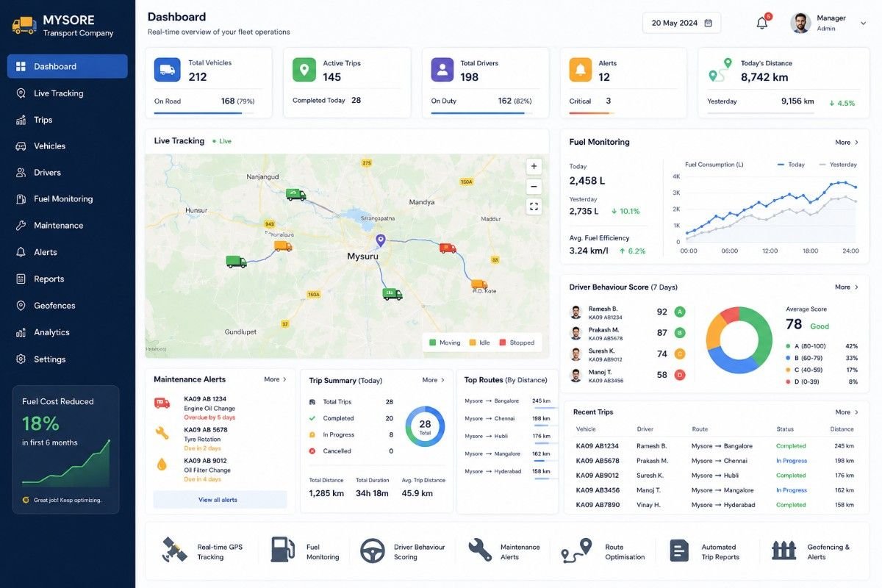882x588 pixels.
Task: Click the Total Drivers person icon
Action: point(442,70)
